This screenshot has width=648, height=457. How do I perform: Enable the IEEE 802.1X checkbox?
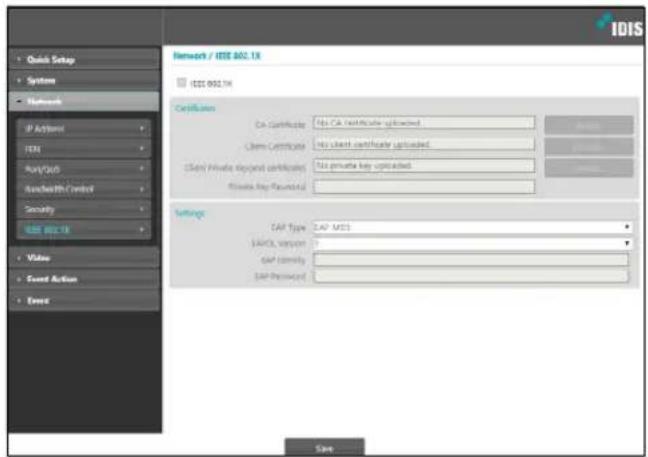181,83
